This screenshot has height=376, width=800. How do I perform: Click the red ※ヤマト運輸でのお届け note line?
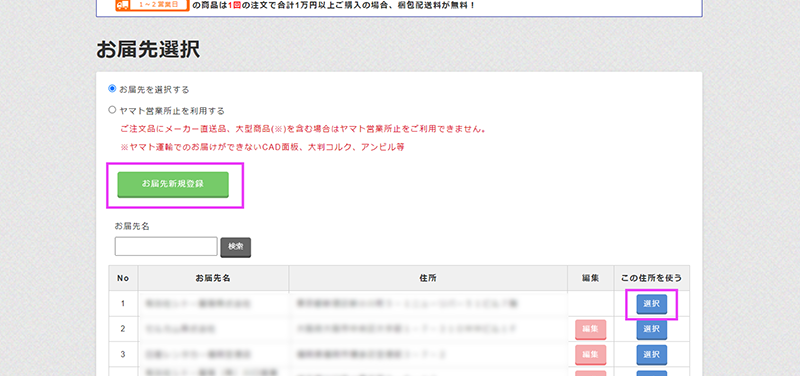pyautogui.click(x=262, y=147)
